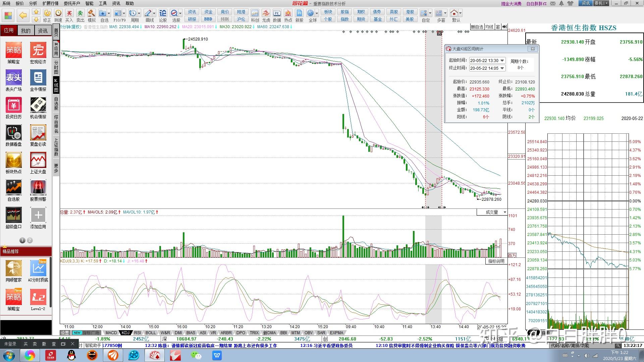This screenshot has height=362, width=644.
Task: Expand the 全球 dropdown arrow
Action: click(x=317, y=13)
